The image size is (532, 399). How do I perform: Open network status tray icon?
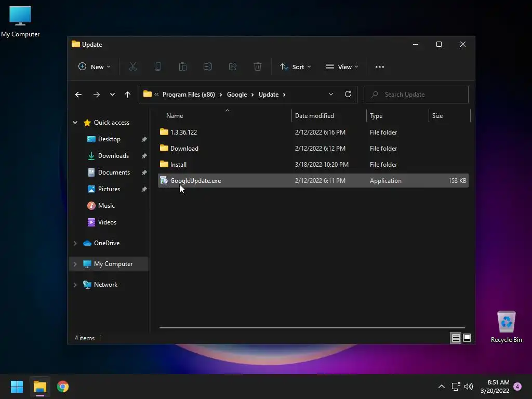pyautogui.click(x=456, y=387)
